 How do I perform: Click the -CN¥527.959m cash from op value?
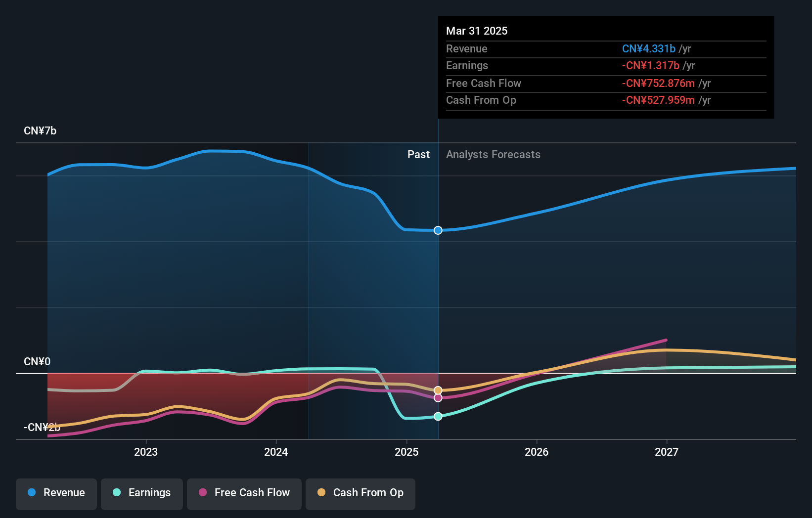pos(658,100)
